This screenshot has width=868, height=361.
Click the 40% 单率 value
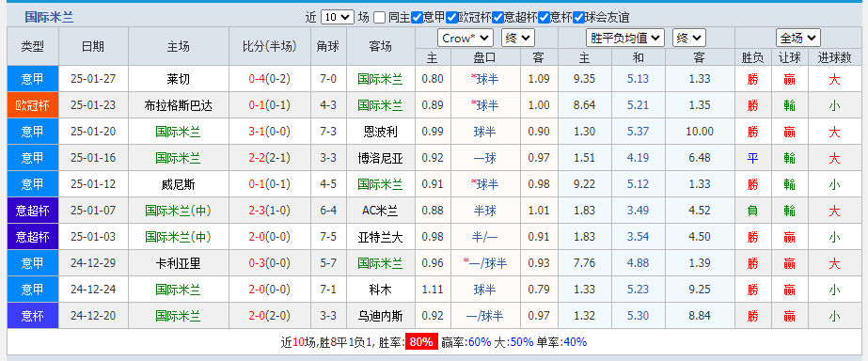click(x=576, y=342)
